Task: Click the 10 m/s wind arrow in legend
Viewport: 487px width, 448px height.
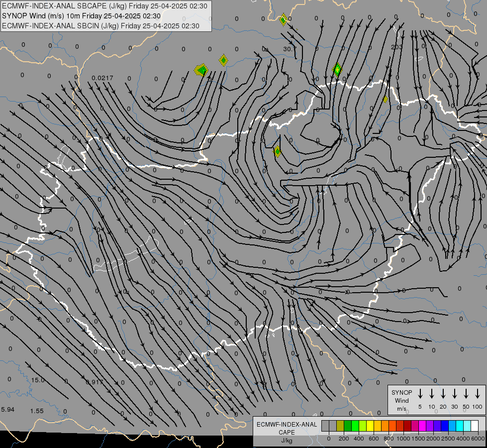Action: [431, 394]
